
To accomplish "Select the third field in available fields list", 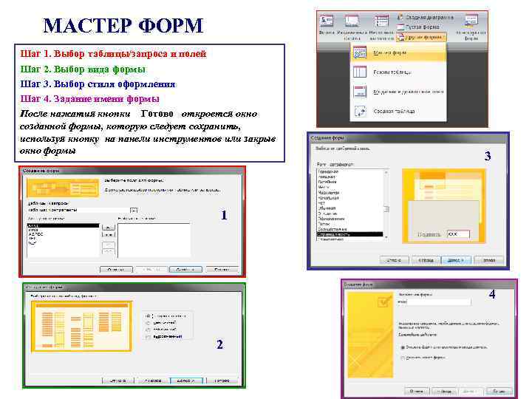I will click(x=63, y=234).
